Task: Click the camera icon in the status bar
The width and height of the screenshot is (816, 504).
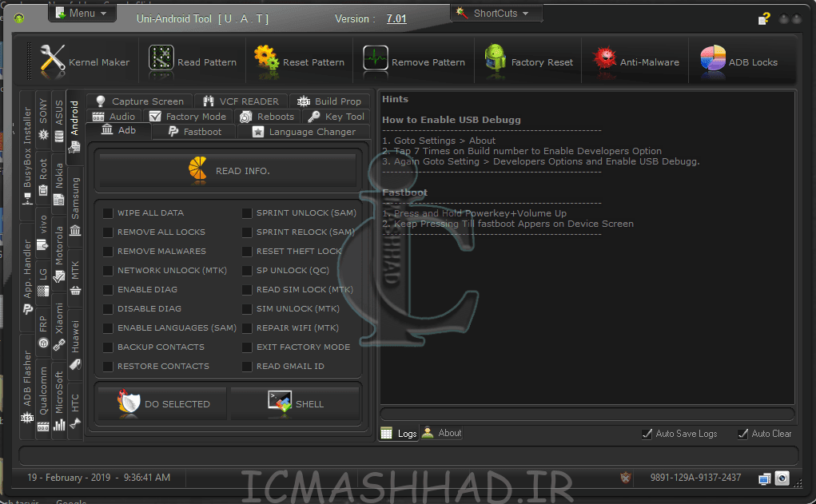Action: 782,478
